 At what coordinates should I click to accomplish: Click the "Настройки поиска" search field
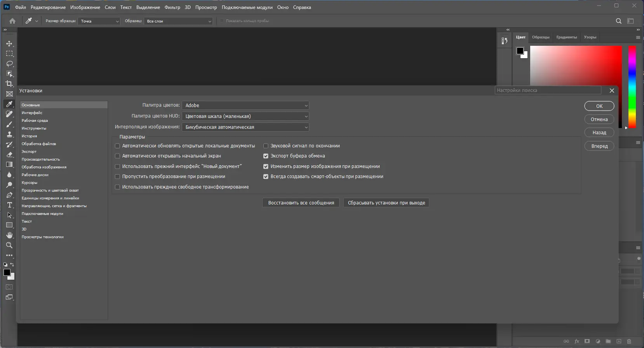548,90
